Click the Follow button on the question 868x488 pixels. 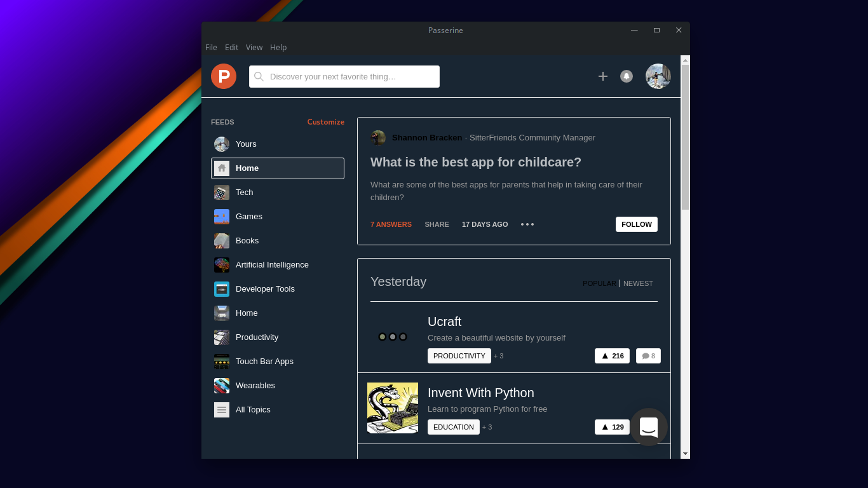coord(637,224)
